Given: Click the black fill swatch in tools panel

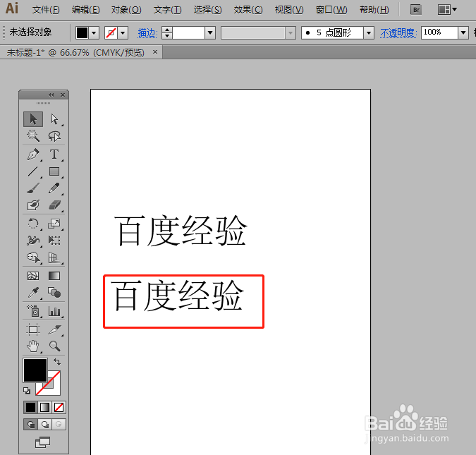Looking at the screenshot, I should click(x=35, y=370).
